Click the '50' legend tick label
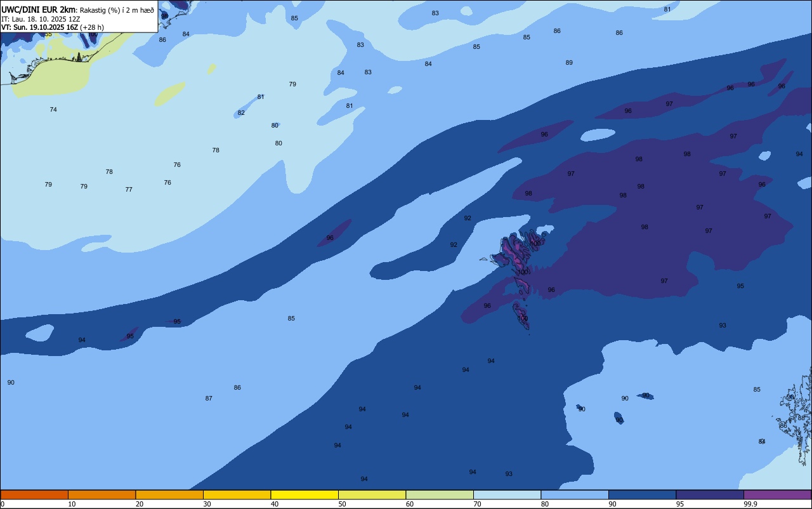Image resolution: width=812 pixels, height=509 pixels. (342, 504)
